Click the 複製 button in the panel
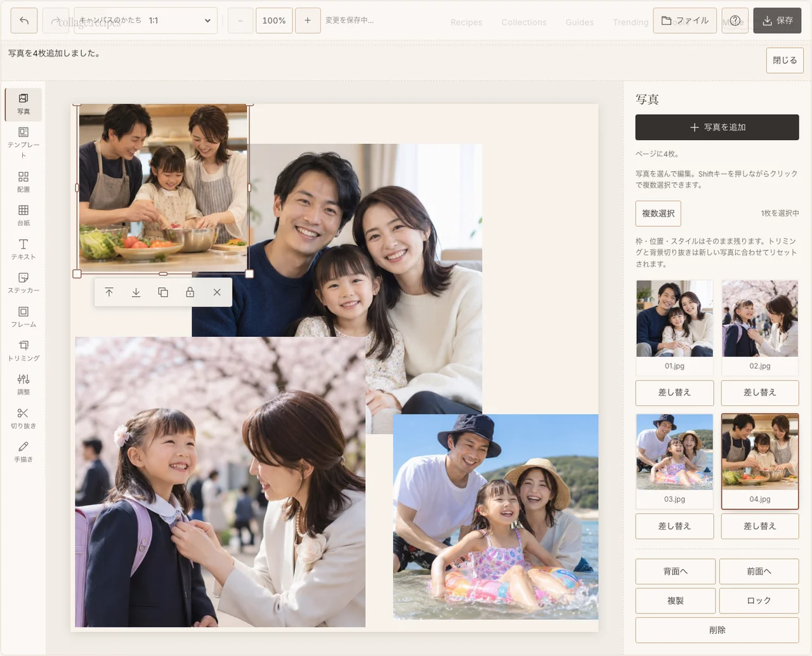This screenshot has height=656, width=812. pos(676,601)
